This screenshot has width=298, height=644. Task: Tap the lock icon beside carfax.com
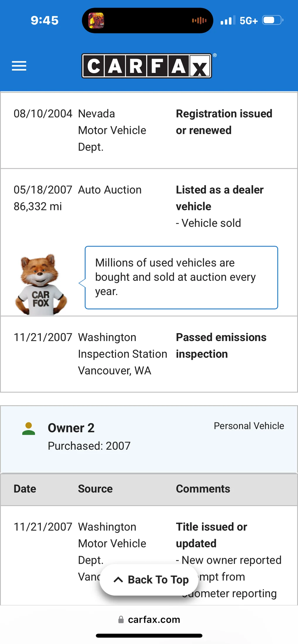(x=121, y=619)
